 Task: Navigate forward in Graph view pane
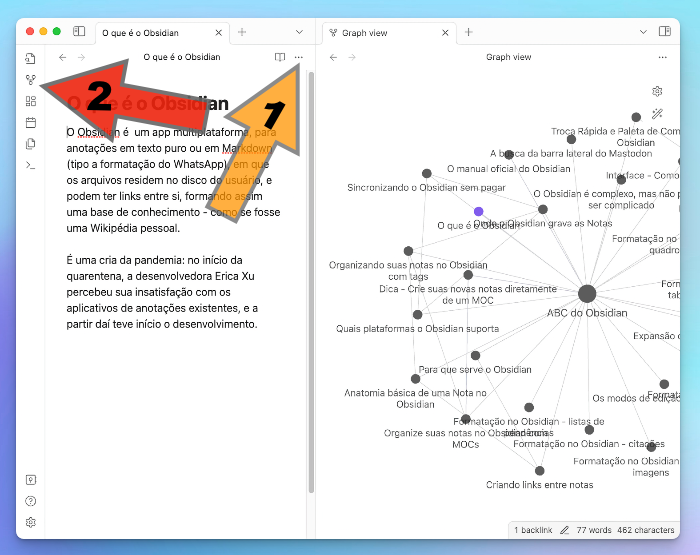352,57
